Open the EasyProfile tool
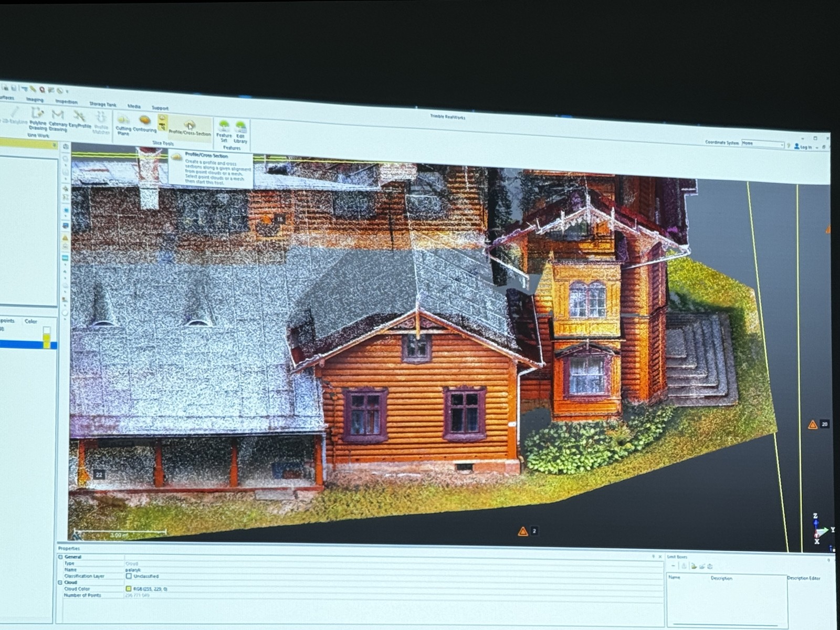The width and height of the screenshot is (840, 630). pos(80,120)
